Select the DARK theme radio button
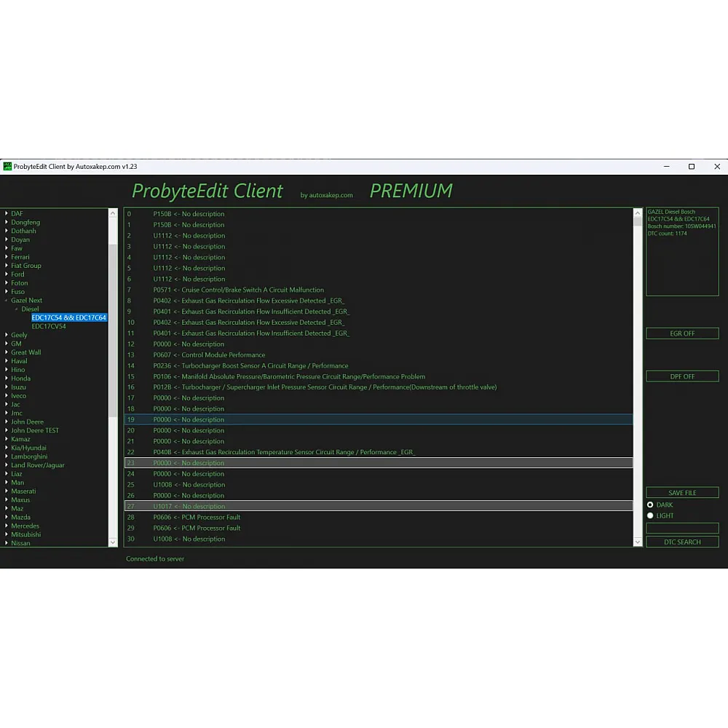Viewport: 728px width, 728px height. point(650,505)
